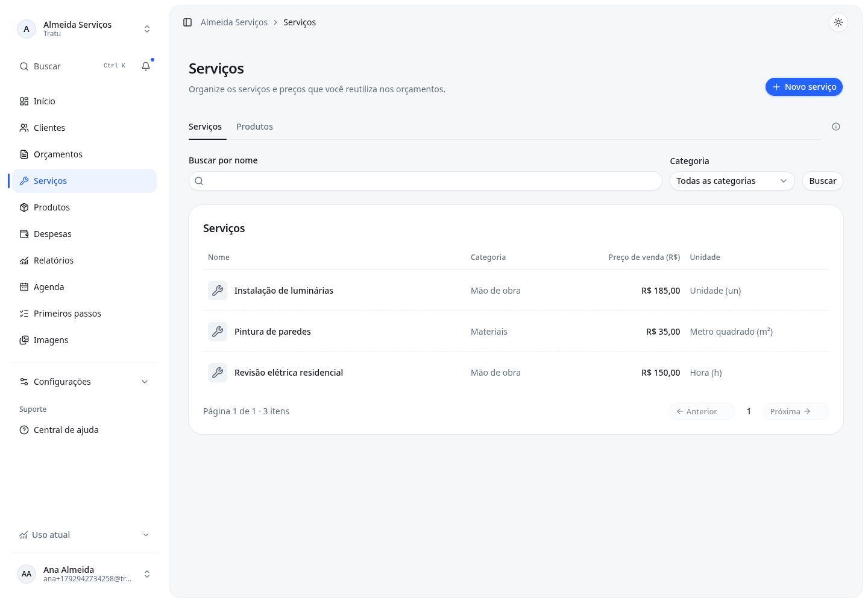The height and width of the screenshot is (603, 868).
Task: Toggle the sidebar panel icon
Action: [x=187, y=22]
